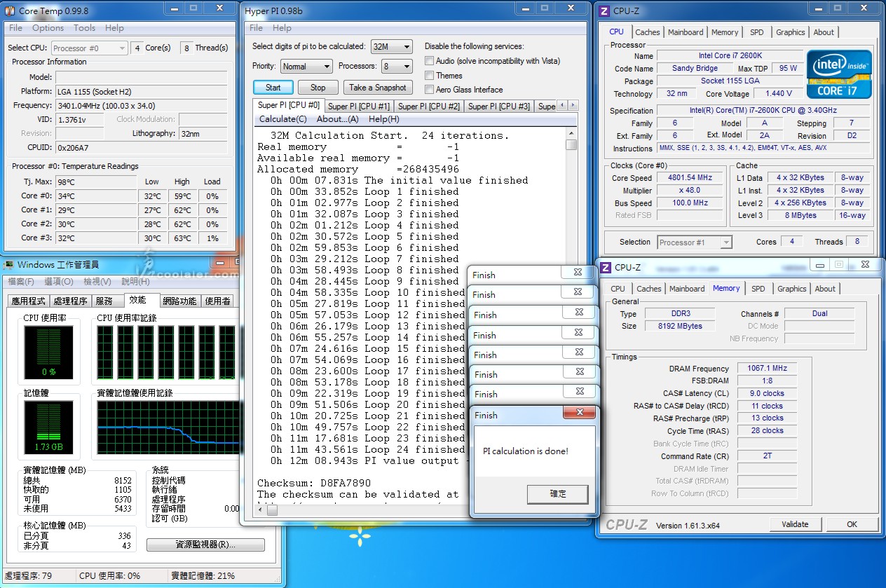
Task: Minimize the CPU-Z window showing the Memory tab
Action: (820, 265)
